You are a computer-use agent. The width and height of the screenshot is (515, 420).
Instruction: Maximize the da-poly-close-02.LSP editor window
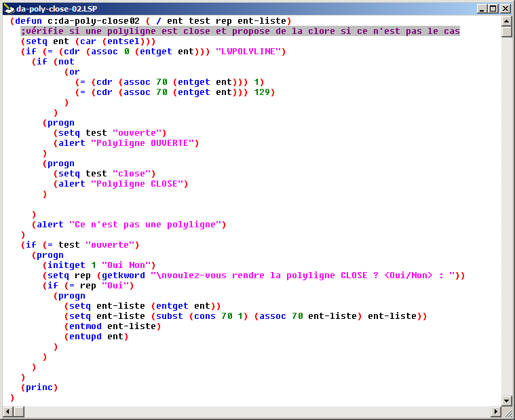pyautogui.click(x=493, y=9)
